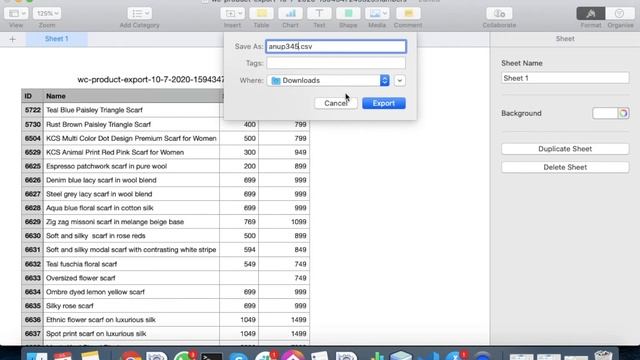The width and height of the screenshot is (640, 360).
Task: Click value 769 in Zig zag row
Action: click(x=239, y=222)
